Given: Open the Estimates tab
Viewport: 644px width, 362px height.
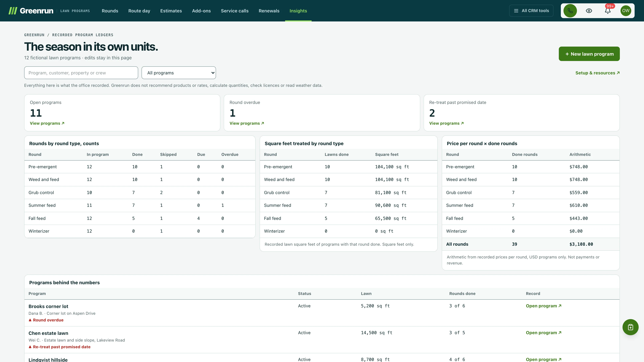Looking at the screenshot, I should pos(171,11).
